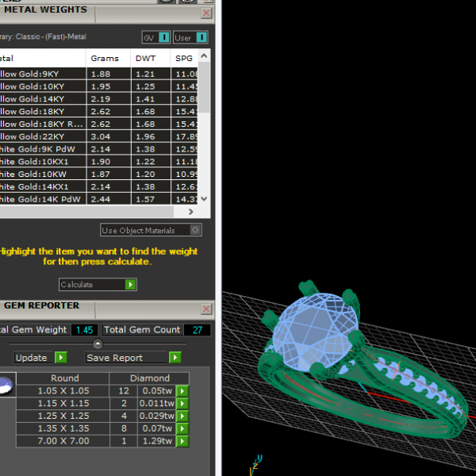Select the Yellow Gold:18KY row
The height and width of the screenshot is (476, 476).
pos(41,112)
